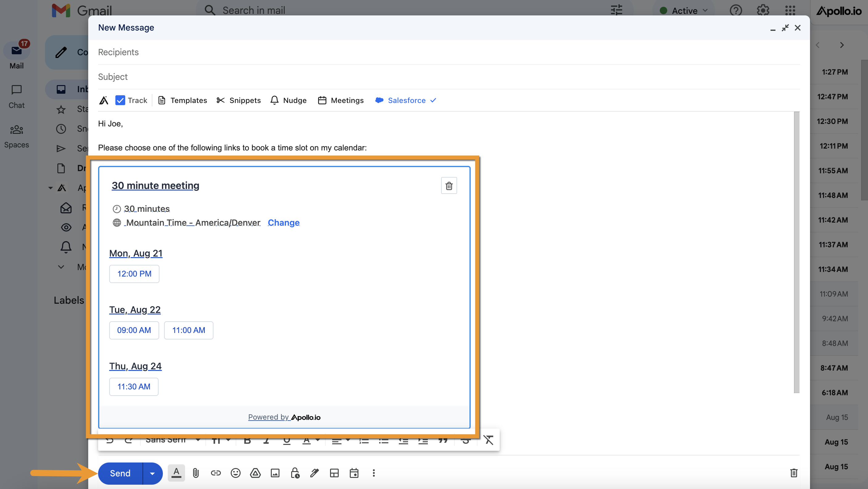
Task: Open Google apps grid
Action: pyautogui.click(x=790, y=10)
